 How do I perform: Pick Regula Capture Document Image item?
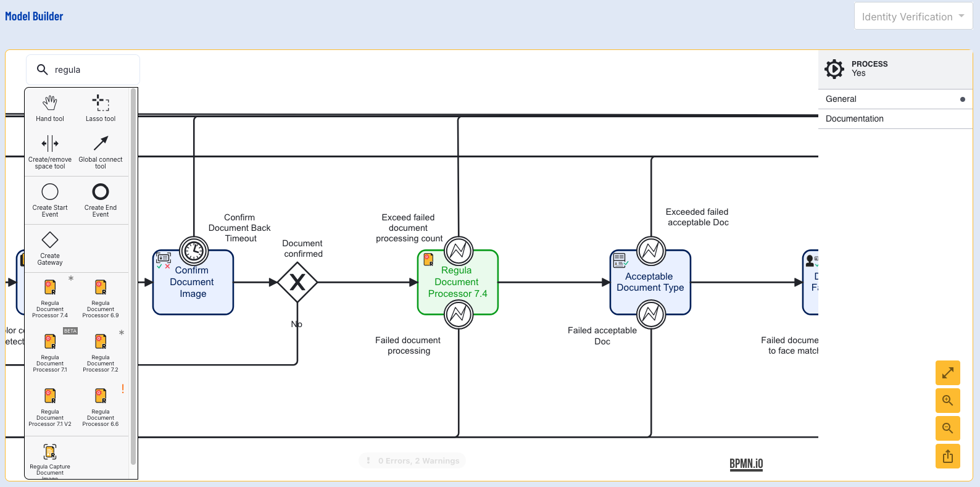pos(50,460)
